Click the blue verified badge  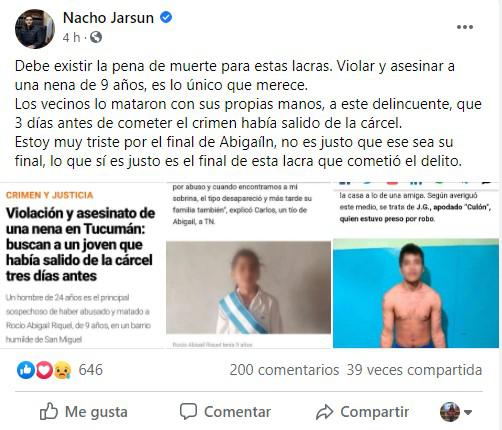[166, 17]
